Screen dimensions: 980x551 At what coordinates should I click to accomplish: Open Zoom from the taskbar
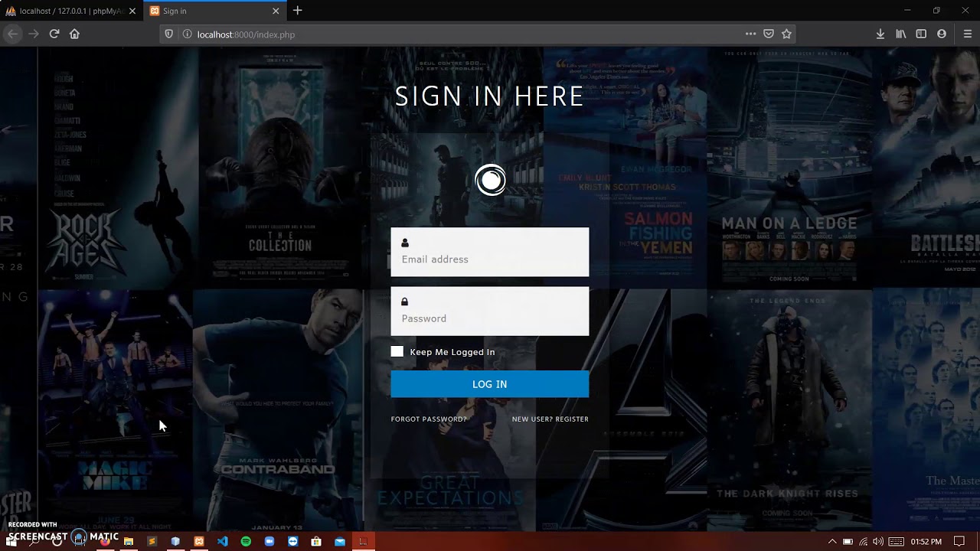pyautogui.click(x=269, y=542)
